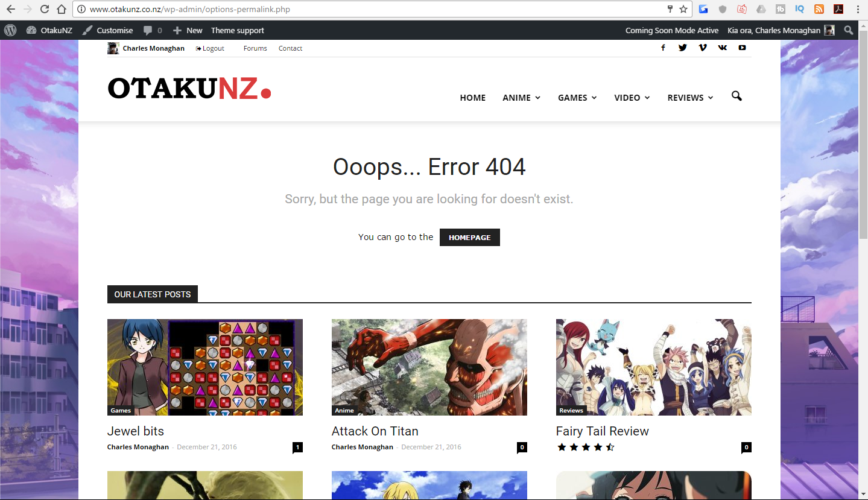Open the saved password key icon
Screen dimensions: 868x500
coord(670,9)
